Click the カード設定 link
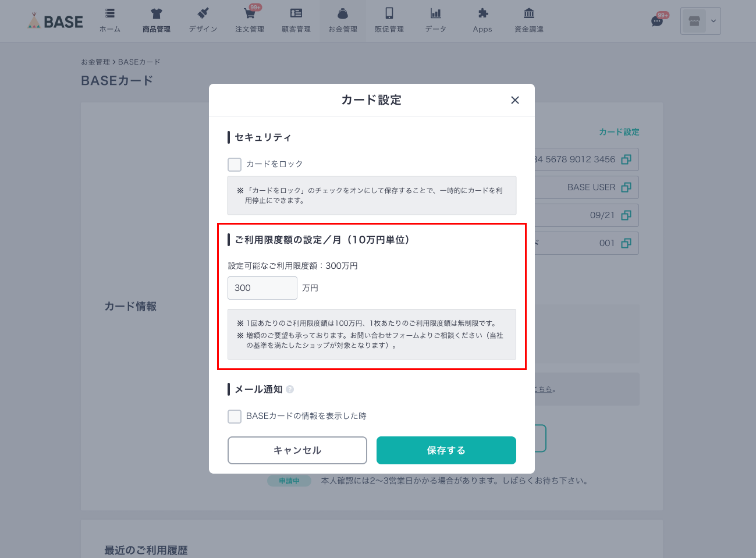The height and width of the screenshot is (558, 756). point(619,132)
